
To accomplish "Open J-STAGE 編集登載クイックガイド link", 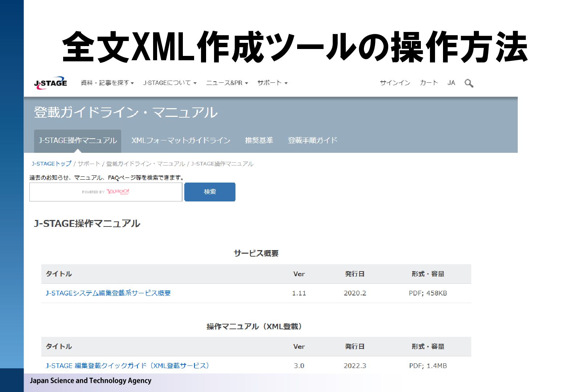I will click(x=127, y=366).
